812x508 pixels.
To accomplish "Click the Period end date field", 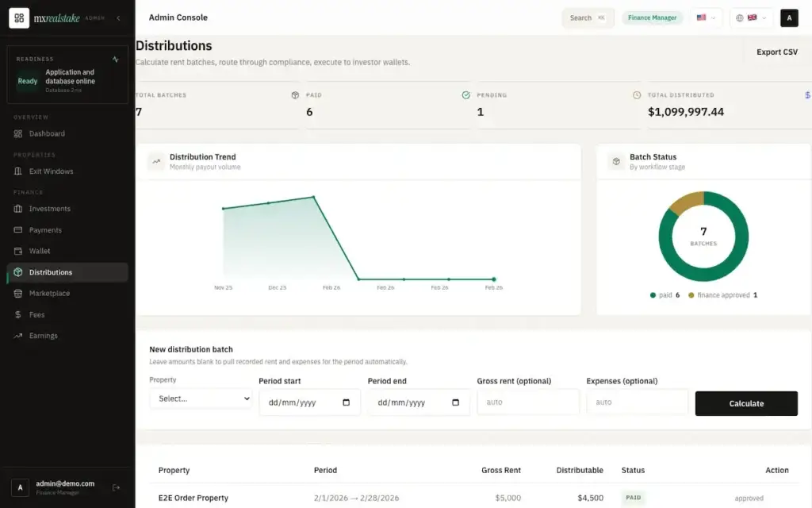I will coord(419,402).
